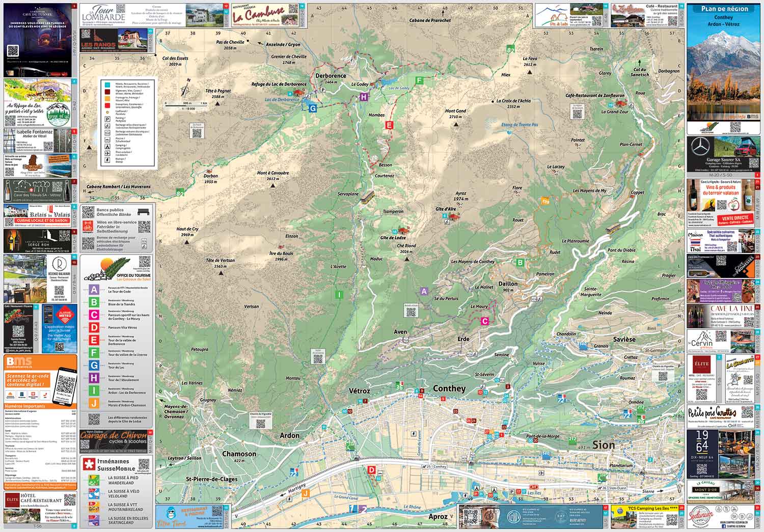Click the orange J route marker near Martigny

tap(306, 493)
